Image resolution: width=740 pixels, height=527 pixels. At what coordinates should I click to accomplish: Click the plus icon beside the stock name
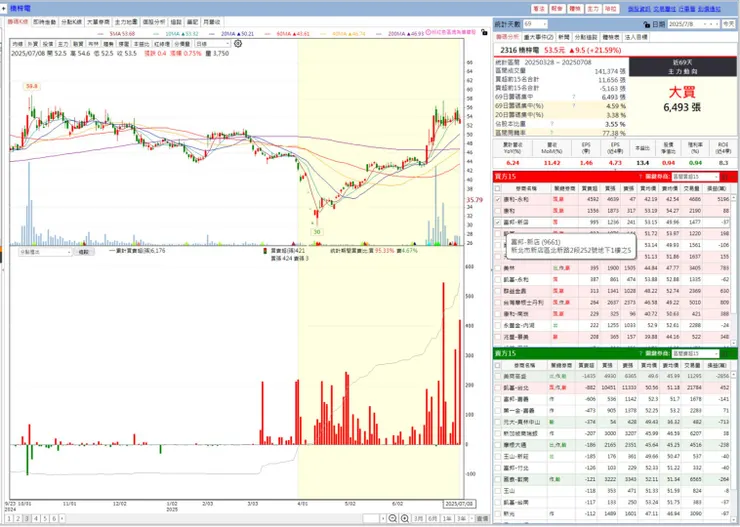coord(4,8)
